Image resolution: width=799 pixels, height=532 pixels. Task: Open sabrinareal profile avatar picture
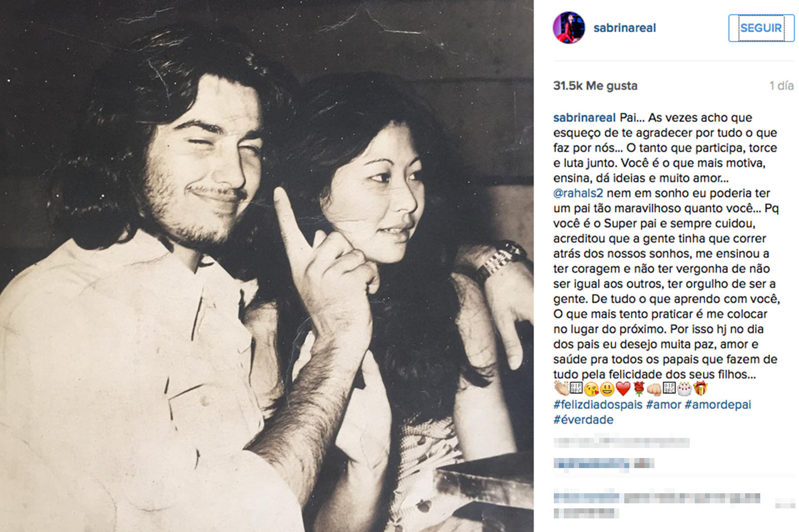pyautogui.click(x=569, y=28)
